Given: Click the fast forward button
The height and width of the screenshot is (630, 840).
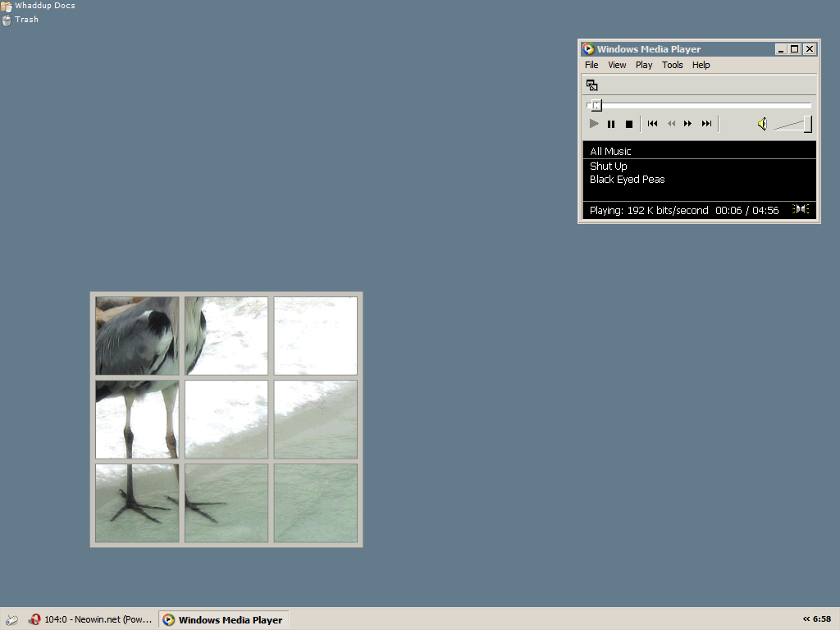Looking at the screenshot, I should coord(688,124).
